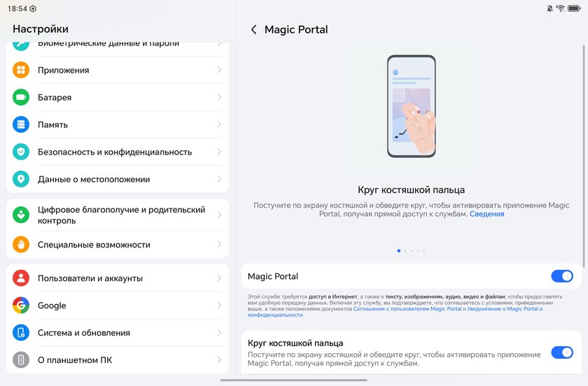Tap the first blue carousel page dot
The height and width of the screenshot is (386, 588).
click(398, 251)
